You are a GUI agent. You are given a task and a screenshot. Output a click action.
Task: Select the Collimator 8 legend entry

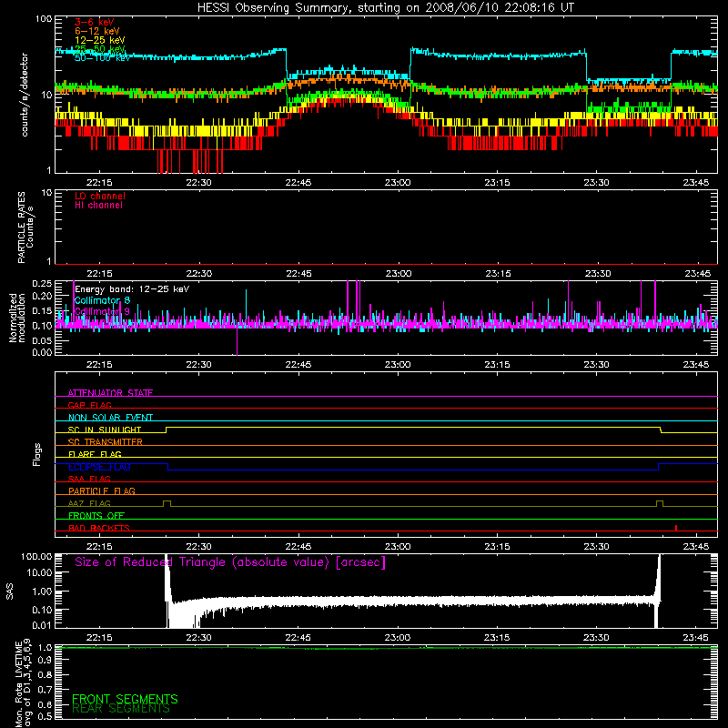(102, 300)
